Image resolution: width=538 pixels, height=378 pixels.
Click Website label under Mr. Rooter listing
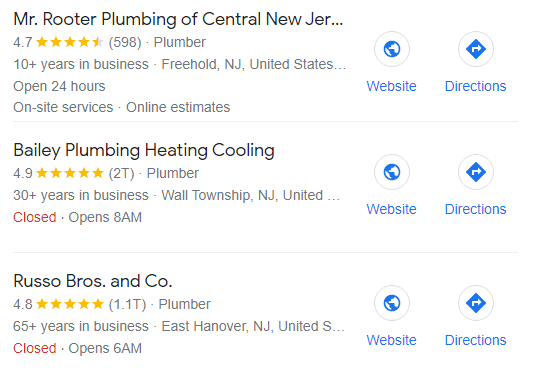point(391,86)
